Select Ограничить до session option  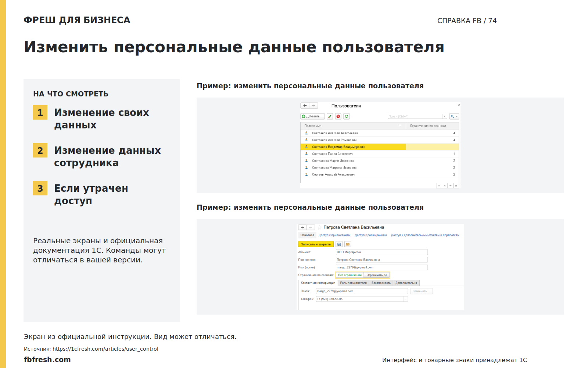coord(377,275)
